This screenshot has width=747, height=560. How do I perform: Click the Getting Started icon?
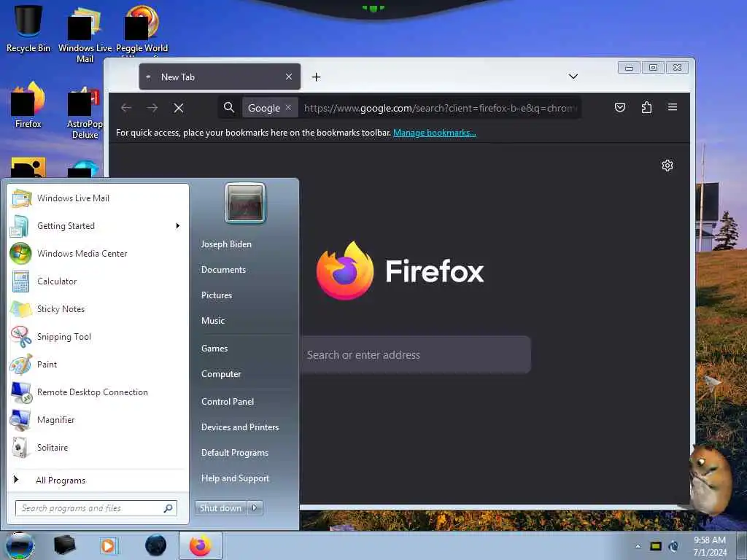[x=20, y=226]
